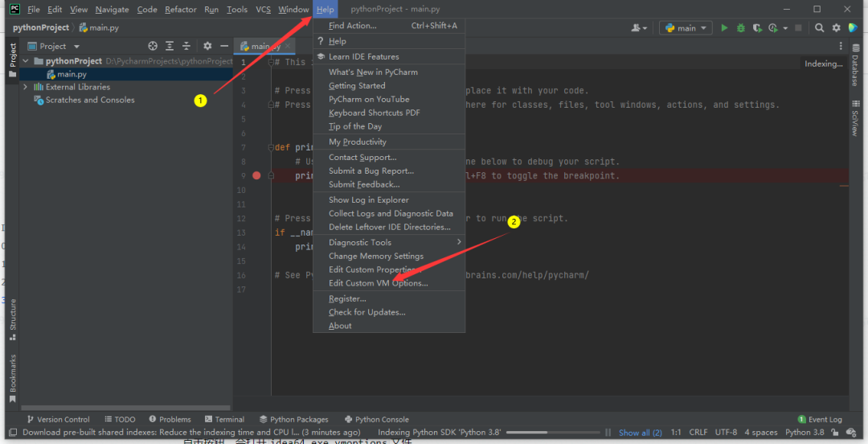Open the Bookmarks tool window
The height and width of the screenshot is (444, 868).
point(13,379)
